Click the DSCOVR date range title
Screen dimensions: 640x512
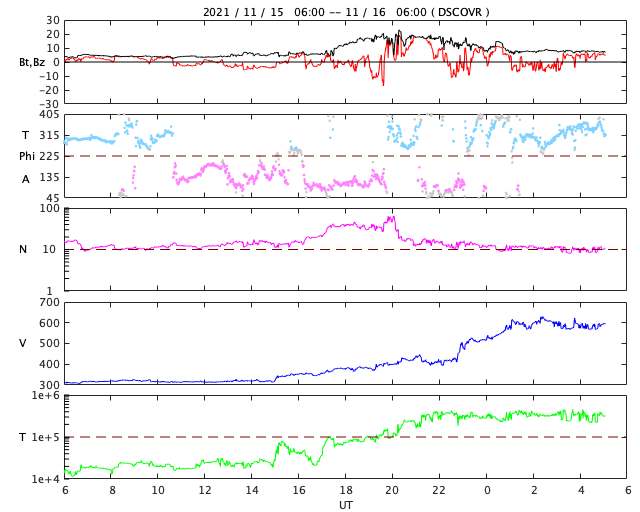pos(346,12)
